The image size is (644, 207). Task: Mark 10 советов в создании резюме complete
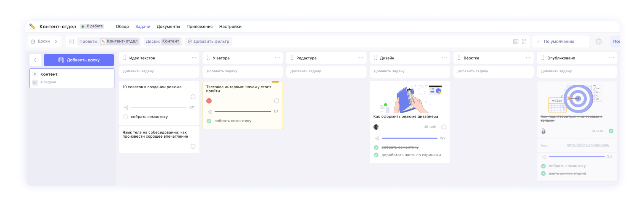coord(193,97)
